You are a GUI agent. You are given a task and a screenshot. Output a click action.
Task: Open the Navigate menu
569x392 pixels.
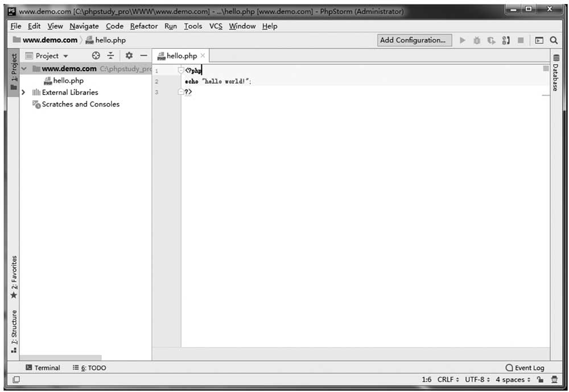84,26
